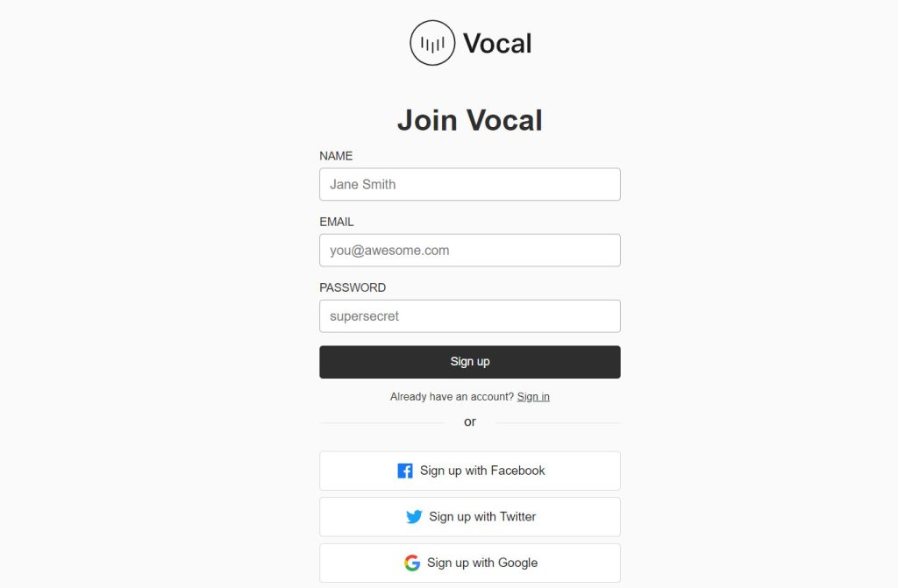Click the 'or' divider text
Viewport: 898px width, 588px height.
tap(470, 422)
